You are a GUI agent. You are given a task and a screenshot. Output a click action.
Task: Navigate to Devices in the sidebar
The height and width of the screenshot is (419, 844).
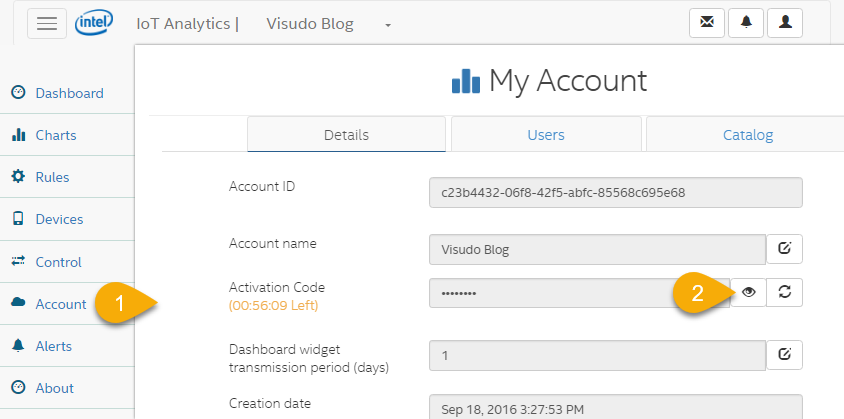(x=59, y=219)
